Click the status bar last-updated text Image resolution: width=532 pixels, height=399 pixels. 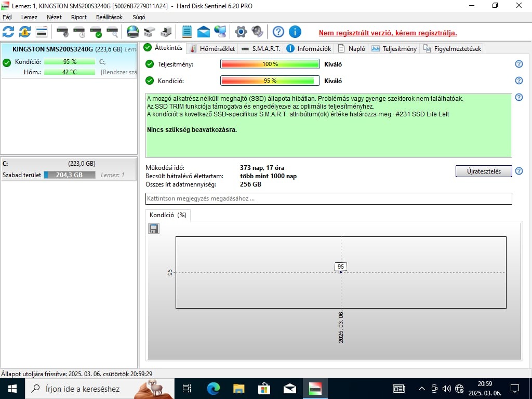point(77,374)
